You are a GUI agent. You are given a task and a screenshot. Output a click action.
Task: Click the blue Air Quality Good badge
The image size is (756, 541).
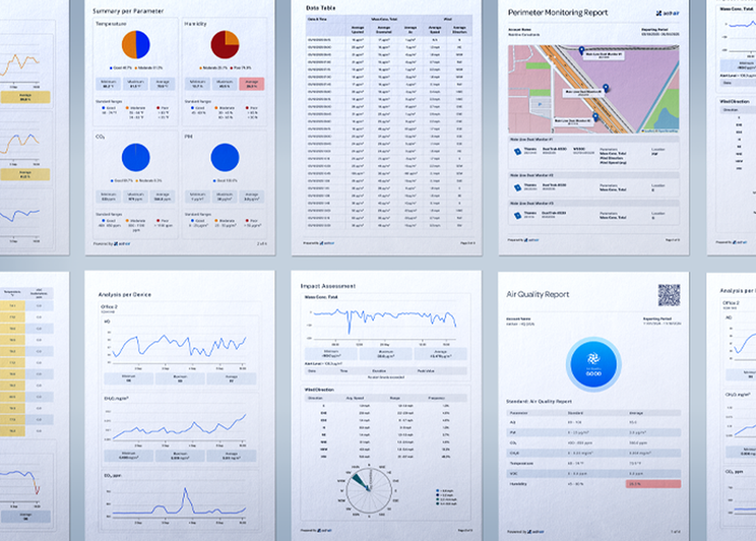[x=593, y=364]
